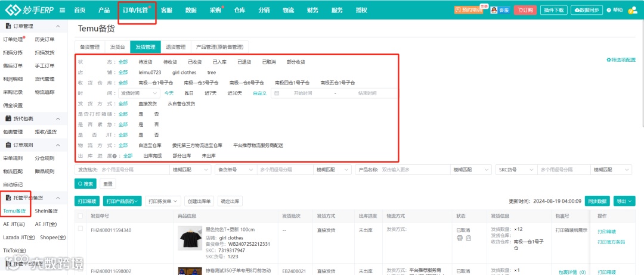Open the 预约培训 training booking badge

(x=469, y=10)
